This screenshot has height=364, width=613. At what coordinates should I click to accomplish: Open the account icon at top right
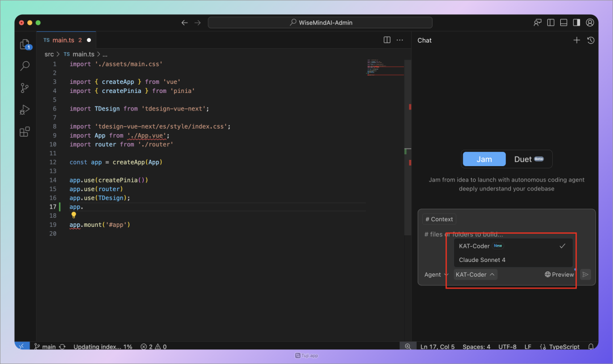590,22
